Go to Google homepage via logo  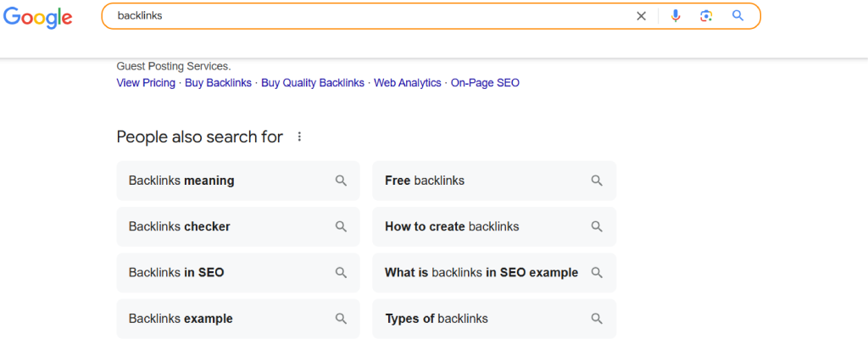coord(37,18)
